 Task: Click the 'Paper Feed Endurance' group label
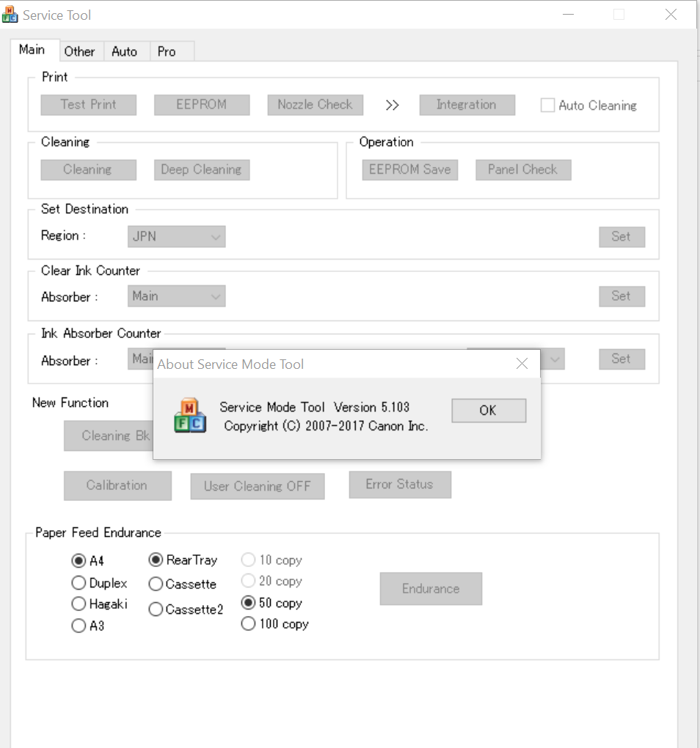click(x=98, y=532)
